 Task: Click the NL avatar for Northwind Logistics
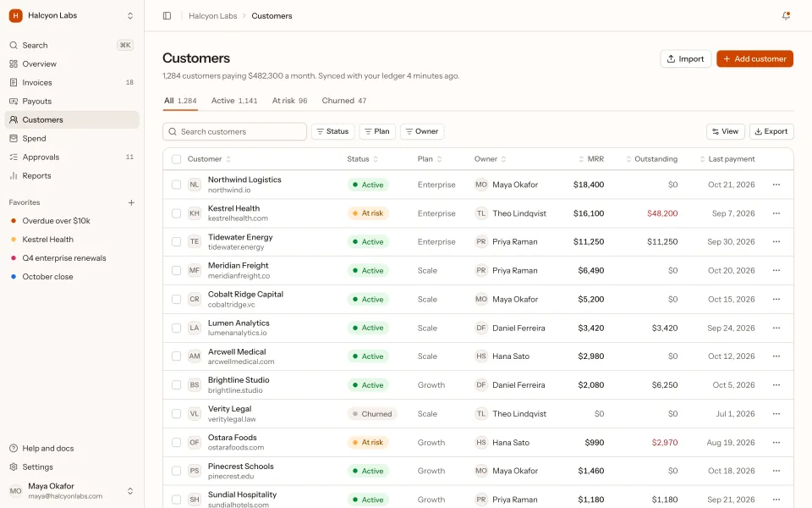pos(195,185)
